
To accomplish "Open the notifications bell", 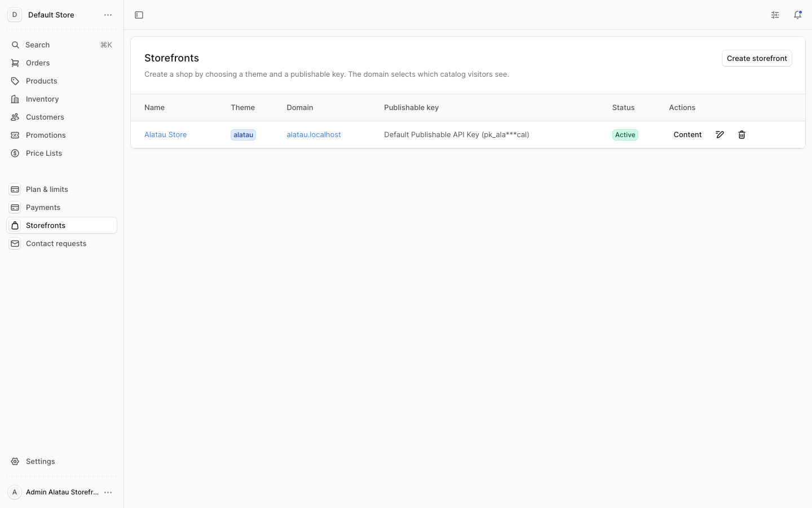I will click(797, 15).
